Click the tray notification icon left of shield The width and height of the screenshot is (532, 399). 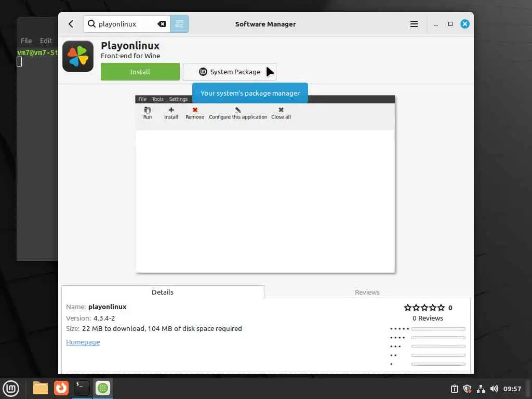pos(454,389)
